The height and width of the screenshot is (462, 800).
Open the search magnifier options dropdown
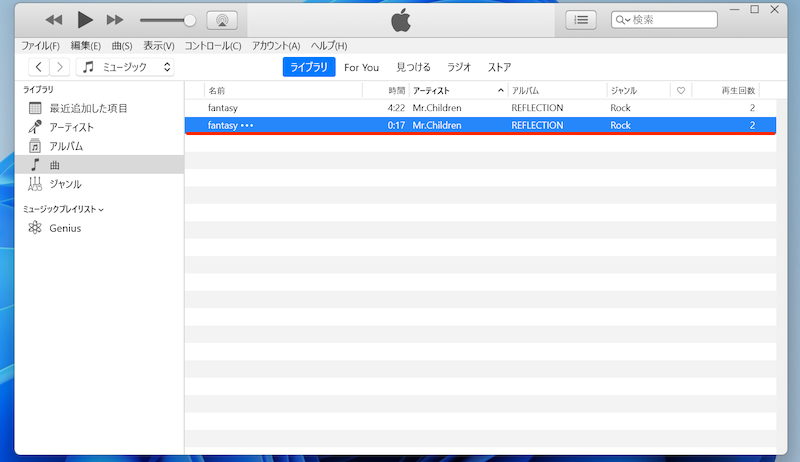(624, 20)
